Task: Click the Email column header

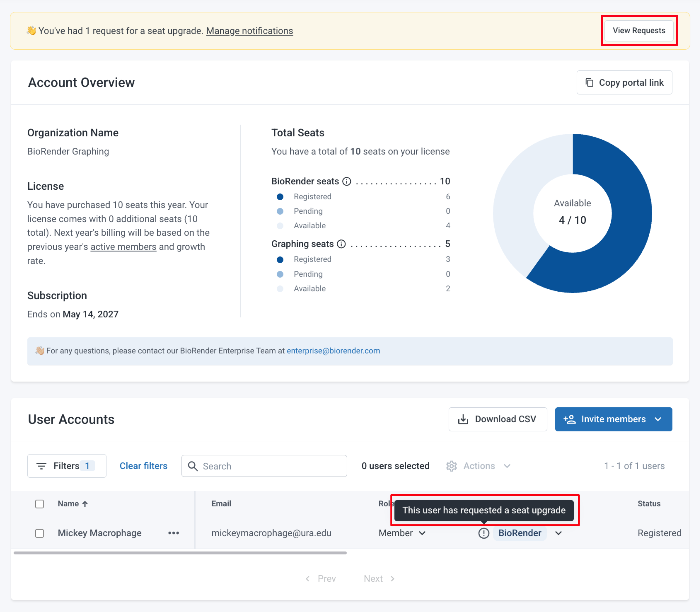Action: 221,503
